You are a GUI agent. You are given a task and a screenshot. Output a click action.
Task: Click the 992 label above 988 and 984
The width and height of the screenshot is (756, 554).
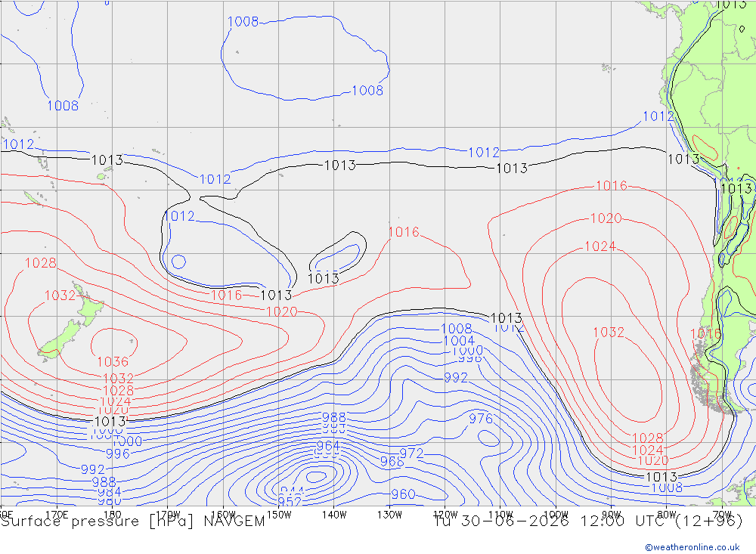[x=92, y=469]
